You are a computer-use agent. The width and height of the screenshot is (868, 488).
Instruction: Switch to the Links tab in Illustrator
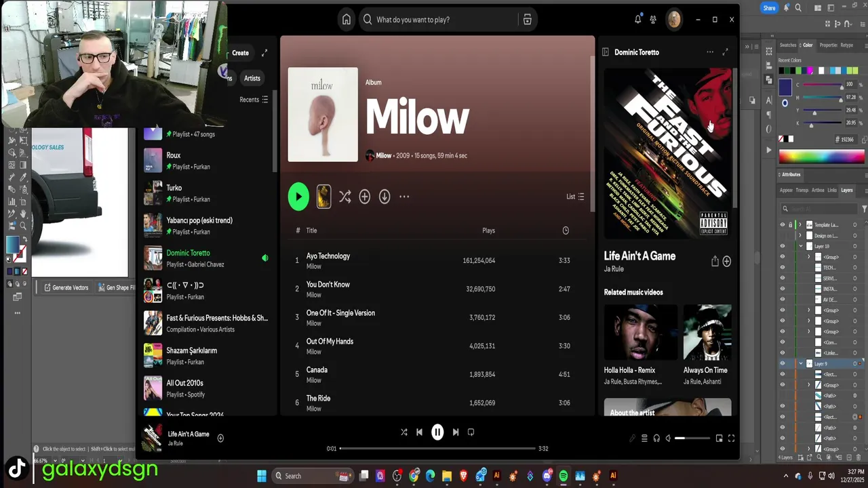pos(832,190)
